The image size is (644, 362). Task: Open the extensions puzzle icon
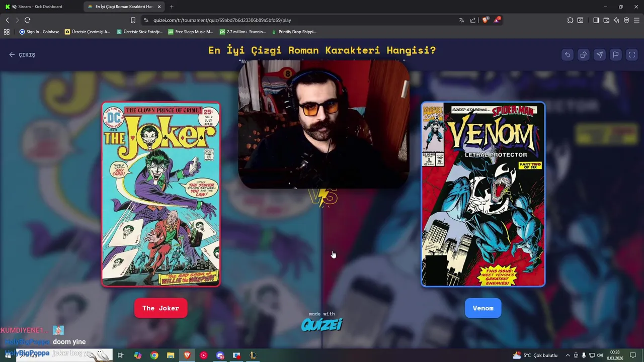click(x=570, y=20)
